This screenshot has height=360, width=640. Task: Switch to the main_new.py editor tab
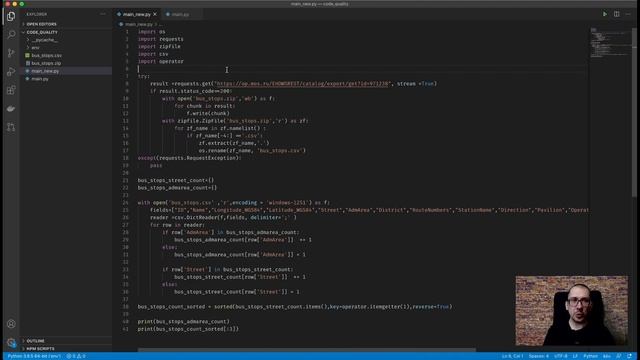pyautogui.click(x=136, y=14)
